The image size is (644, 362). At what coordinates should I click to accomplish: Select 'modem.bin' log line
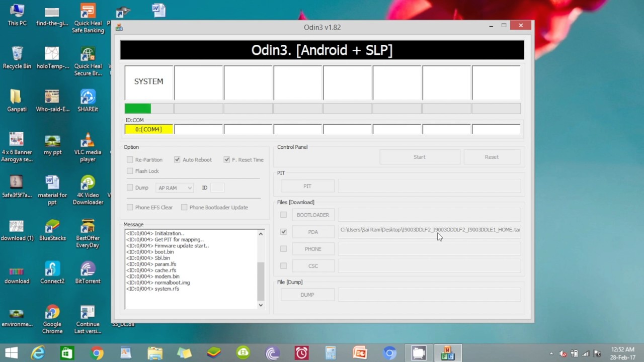tap(153, 277)
